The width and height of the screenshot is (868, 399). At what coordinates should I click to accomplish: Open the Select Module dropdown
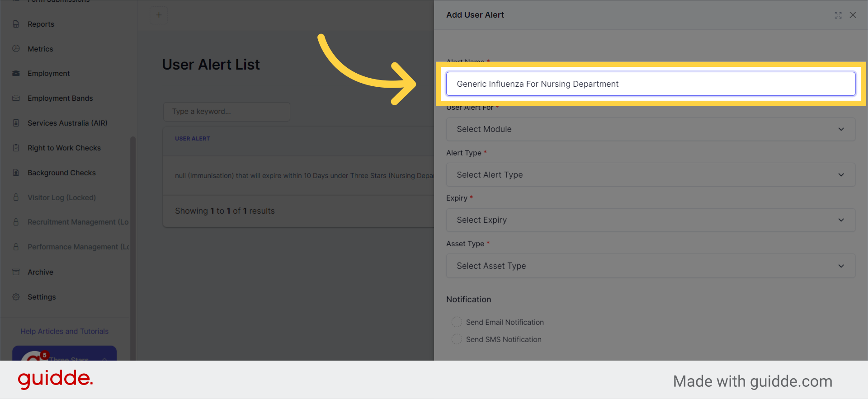tap(651, 129)
